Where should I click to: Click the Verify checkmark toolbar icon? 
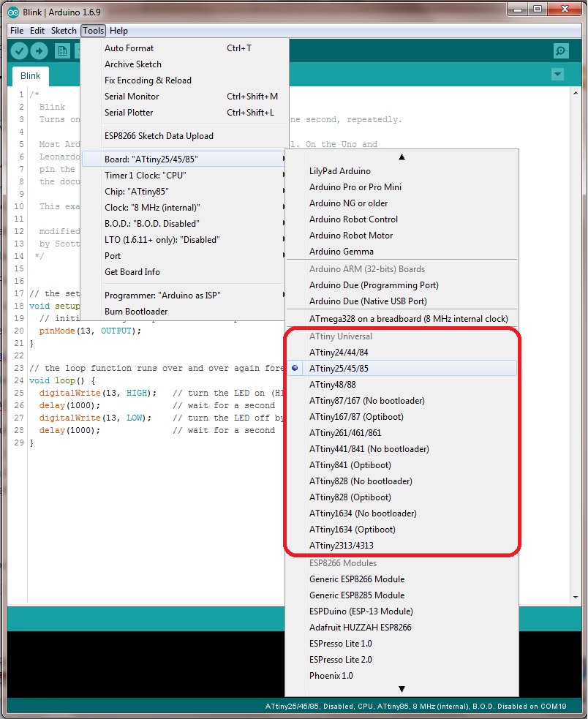(x=19, y=51)
